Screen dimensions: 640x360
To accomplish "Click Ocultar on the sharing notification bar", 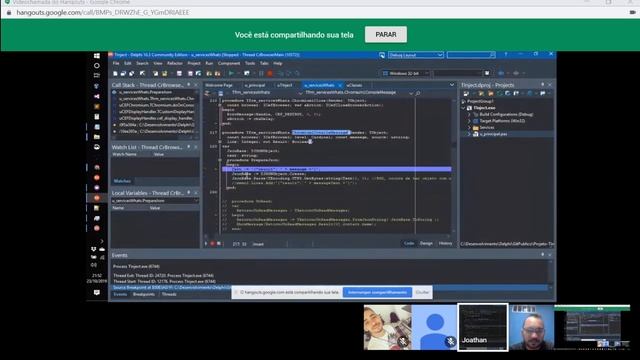I will coord(422,292).
